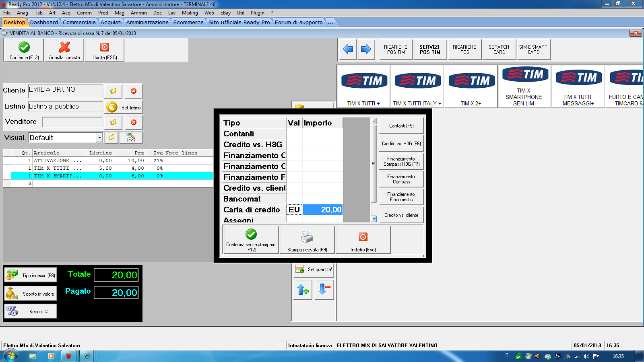Open RICARICHE POS TIM category
Viewport: 644px width, 362px height.
coord(396,49)
